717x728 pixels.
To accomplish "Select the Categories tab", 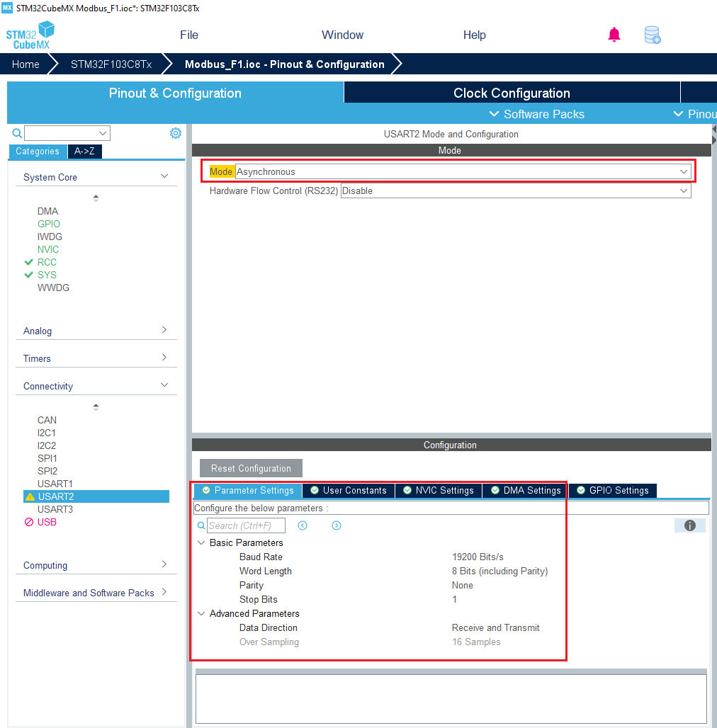I will [38, 152].
